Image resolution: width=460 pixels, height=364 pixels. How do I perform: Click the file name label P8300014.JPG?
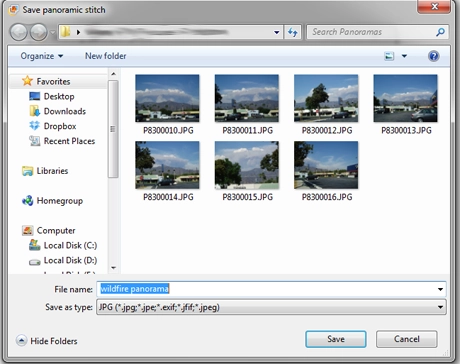168,197
